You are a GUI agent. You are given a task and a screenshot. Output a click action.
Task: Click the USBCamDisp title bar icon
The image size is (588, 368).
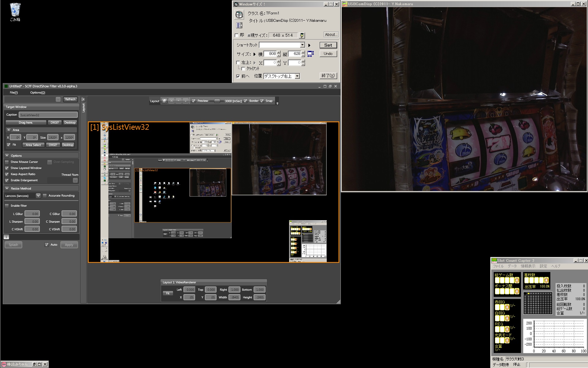tap(345, 4)
